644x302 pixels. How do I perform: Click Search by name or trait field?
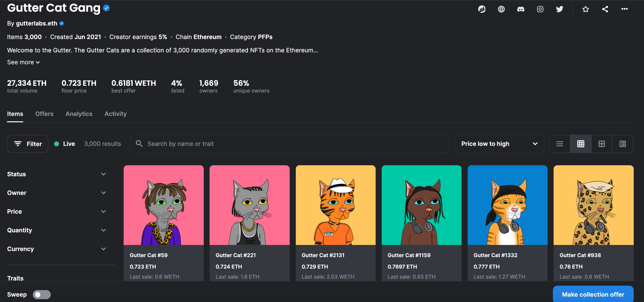pos(289,144)
